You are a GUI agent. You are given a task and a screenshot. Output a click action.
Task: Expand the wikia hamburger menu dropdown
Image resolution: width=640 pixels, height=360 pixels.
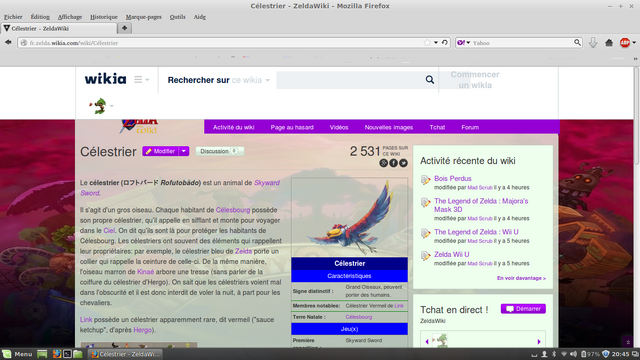(142, 80)
